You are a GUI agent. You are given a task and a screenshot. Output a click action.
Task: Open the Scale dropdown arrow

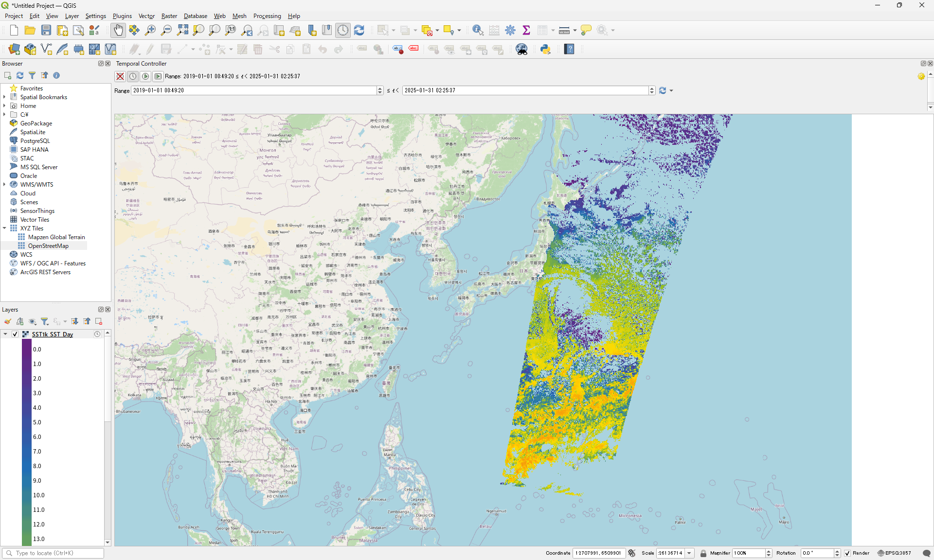689,553
